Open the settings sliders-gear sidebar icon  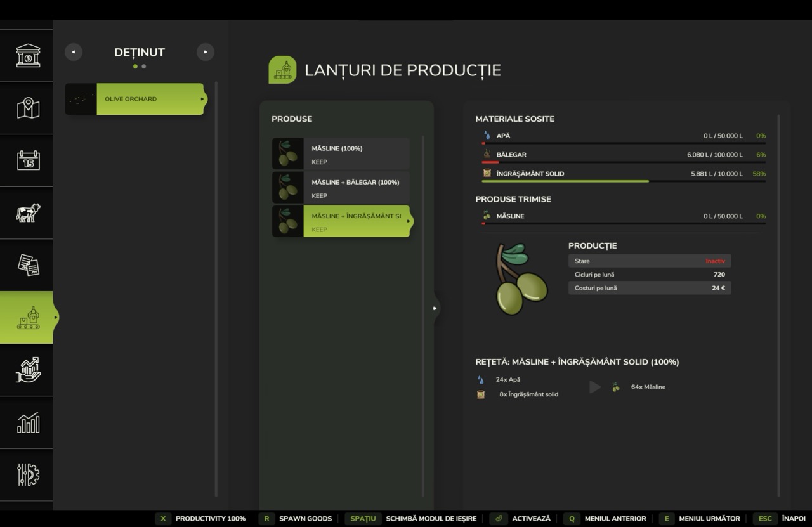tap(28, 474)
